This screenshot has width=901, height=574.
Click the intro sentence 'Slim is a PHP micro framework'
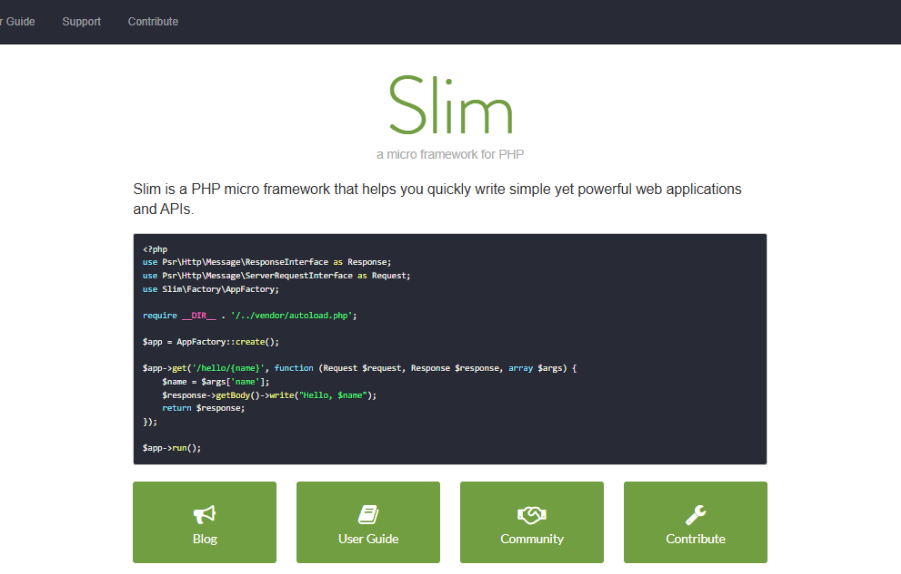point(437,199)
